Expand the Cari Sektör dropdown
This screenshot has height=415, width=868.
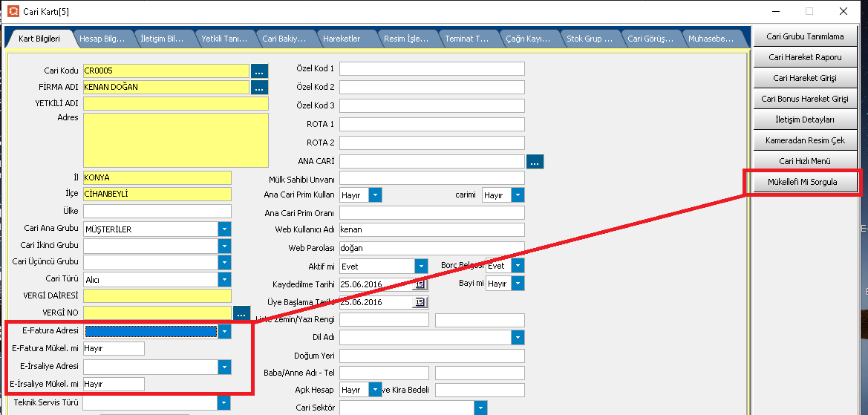coord(481,408)
